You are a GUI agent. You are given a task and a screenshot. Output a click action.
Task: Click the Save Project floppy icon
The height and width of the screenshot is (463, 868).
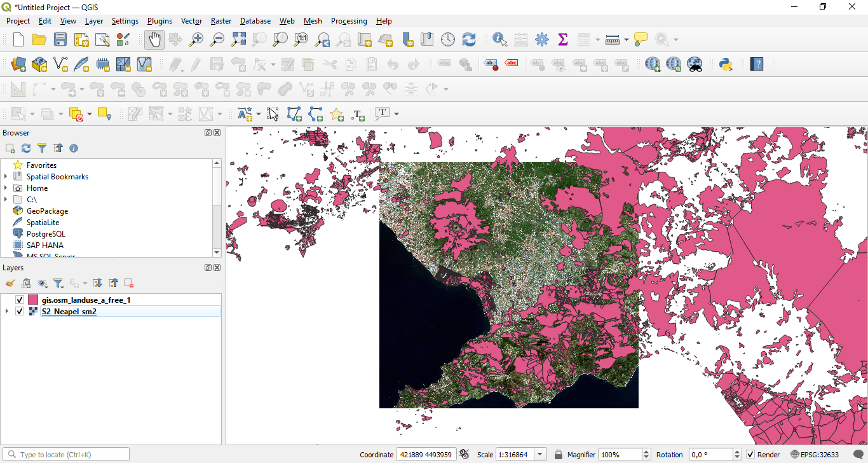tap(60, 39)
